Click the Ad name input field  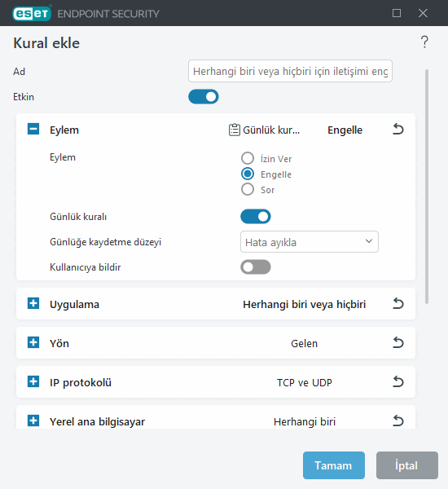(290, 71)
